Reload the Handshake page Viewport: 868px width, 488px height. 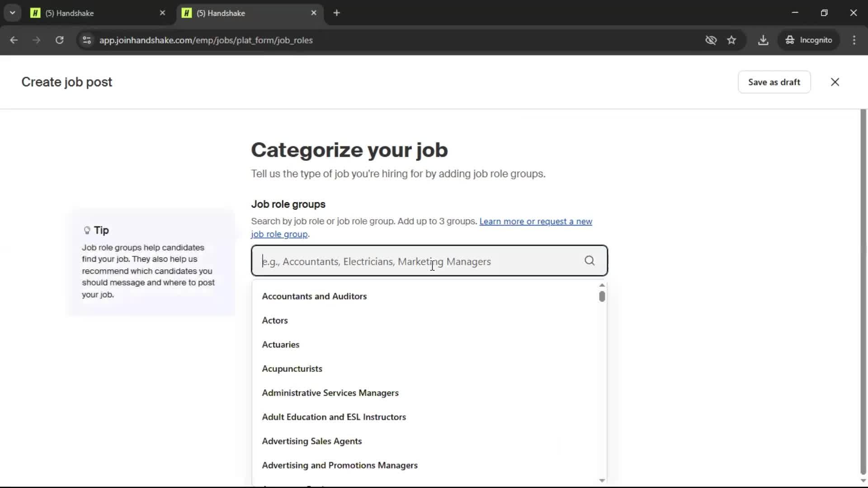[59, 40]
